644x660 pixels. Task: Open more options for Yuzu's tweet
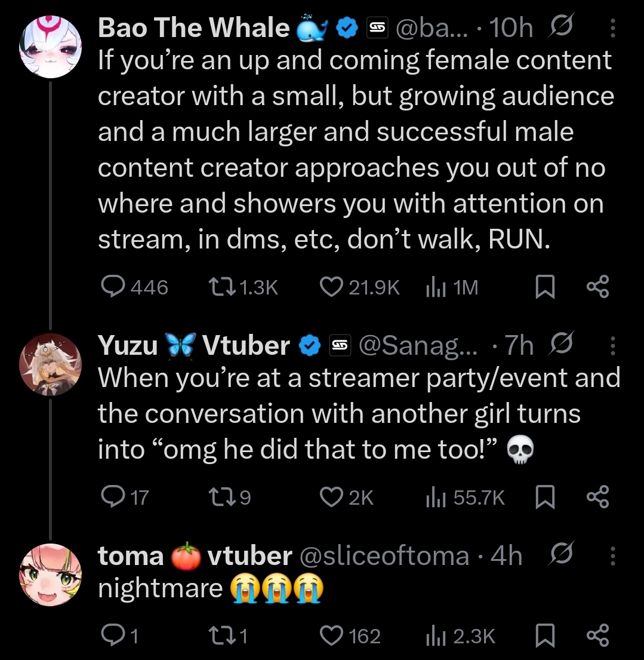click(x=612, y=345)
